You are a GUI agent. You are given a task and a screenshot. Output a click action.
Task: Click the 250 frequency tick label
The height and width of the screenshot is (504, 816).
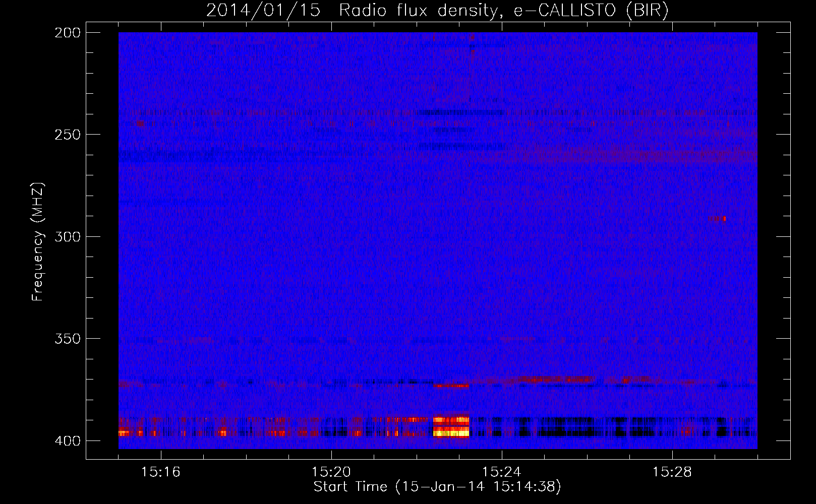[x=68, y=135]
